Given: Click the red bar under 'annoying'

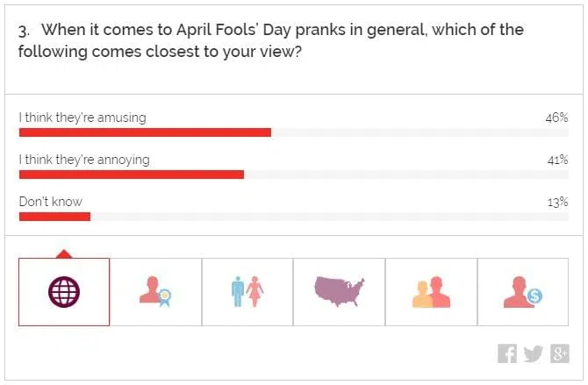Looking at the screenshot, I should [132, 175].
